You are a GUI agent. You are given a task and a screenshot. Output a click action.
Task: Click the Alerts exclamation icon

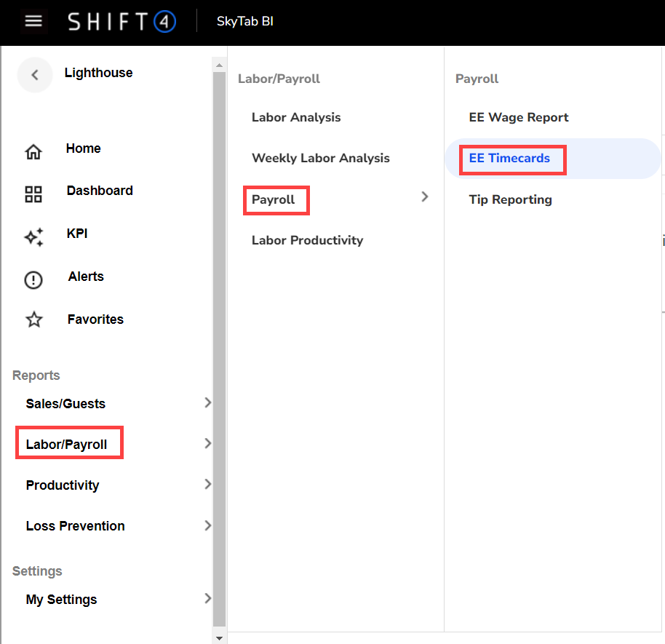[x=33, y=279]
